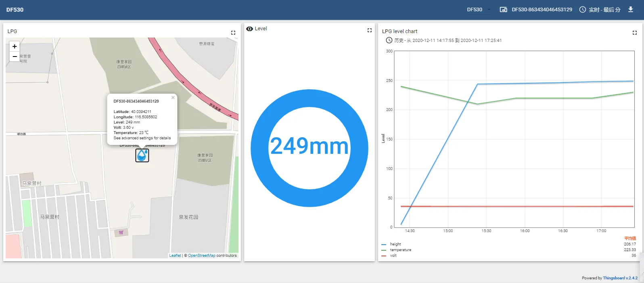The width and height of the screenshot is (644, 283).
Task: Open the time window clock icon
Action: click(x=583, y=10)
